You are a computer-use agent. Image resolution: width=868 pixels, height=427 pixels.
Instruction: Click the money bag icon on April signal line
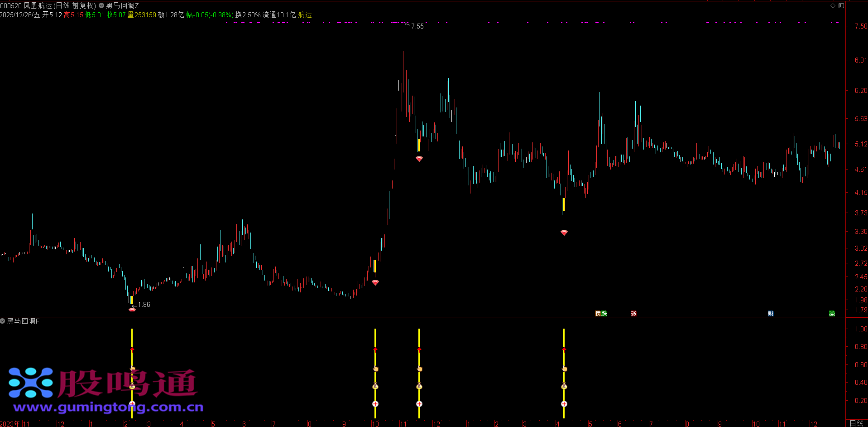564,387
